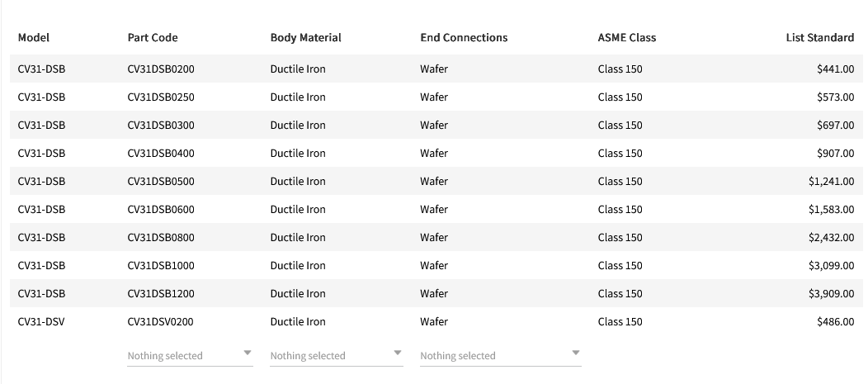The width and height of the screenshot is (868, 384).
Task: Select the CV31-DSV model cell
Action: [41, 322]
